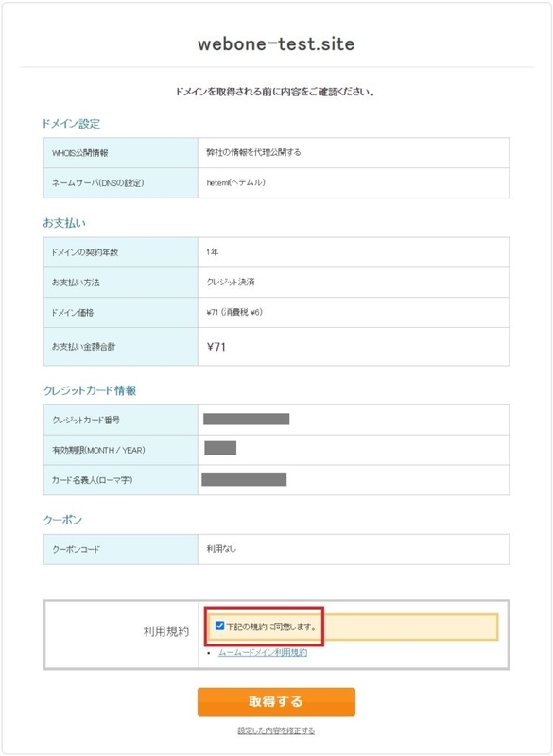Click the ドメインの契約年数 label

pos(84,252)
